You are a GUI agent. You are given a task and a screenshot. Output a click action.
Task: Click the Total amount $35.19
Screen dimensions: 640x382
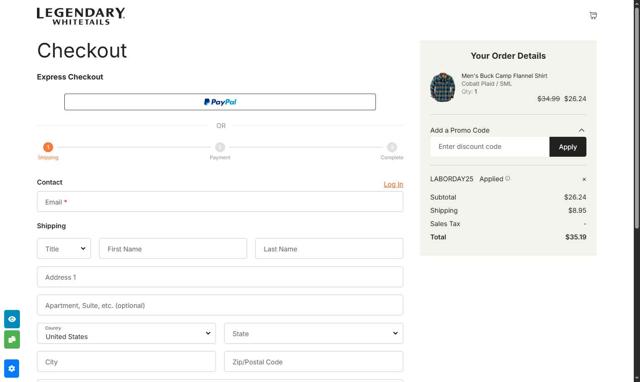(x=576, y=237)
